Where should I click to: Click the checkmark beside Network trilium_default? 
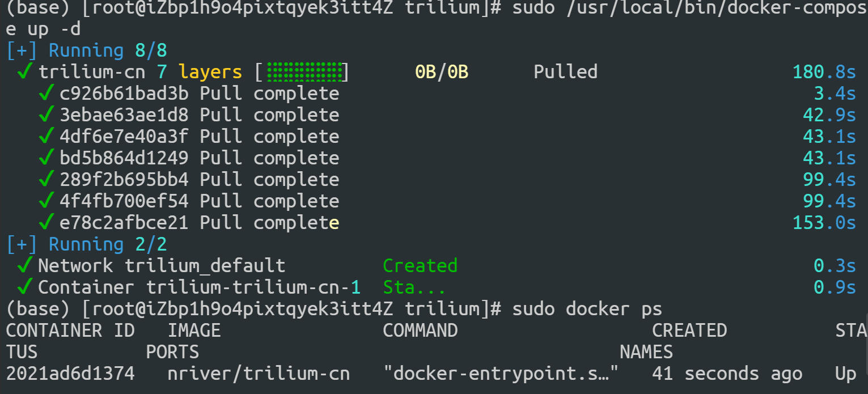tap(25, 265)
